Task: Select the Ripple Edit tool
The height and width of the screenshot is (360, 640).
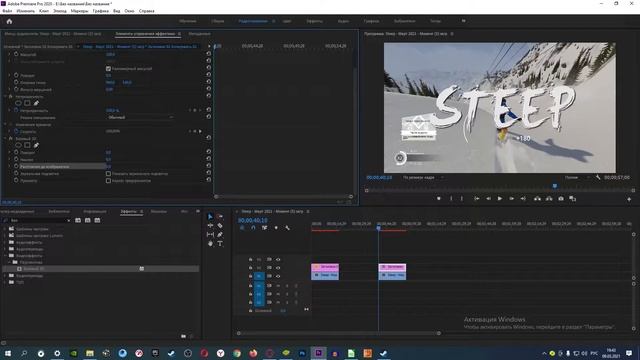Action: tap(210, 225)
